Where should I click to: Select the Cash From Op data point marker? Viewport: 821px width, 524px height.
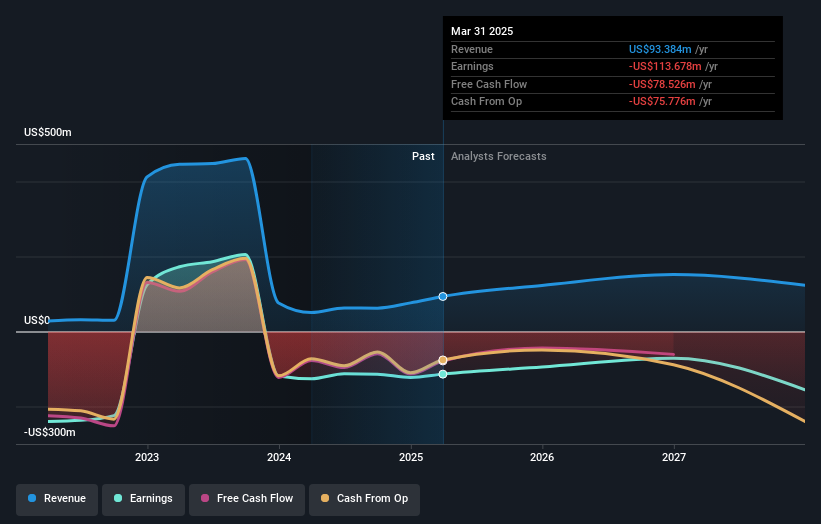coord(443,360)
